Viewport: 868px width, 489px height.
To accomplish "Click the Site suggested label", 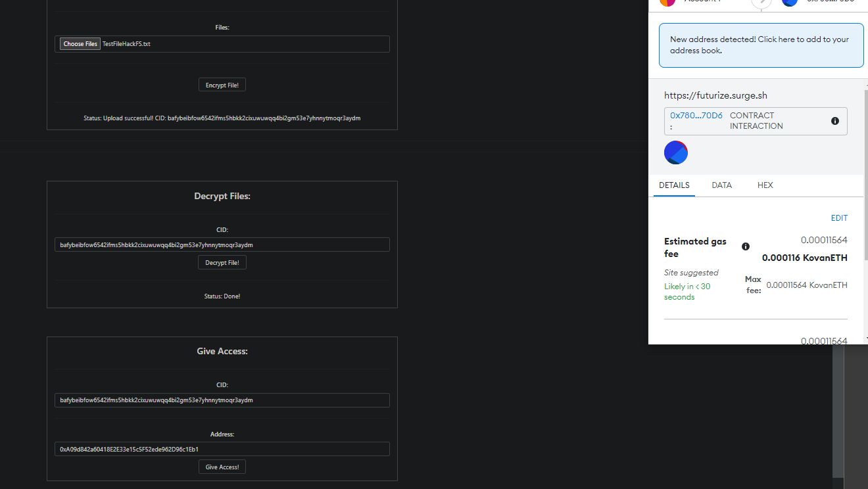I will point(691,273).
